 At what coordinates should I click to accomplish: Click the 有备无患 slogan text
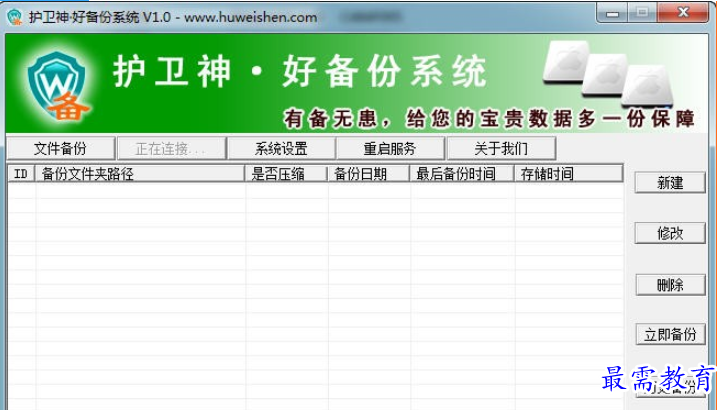(x=489, y=119)
